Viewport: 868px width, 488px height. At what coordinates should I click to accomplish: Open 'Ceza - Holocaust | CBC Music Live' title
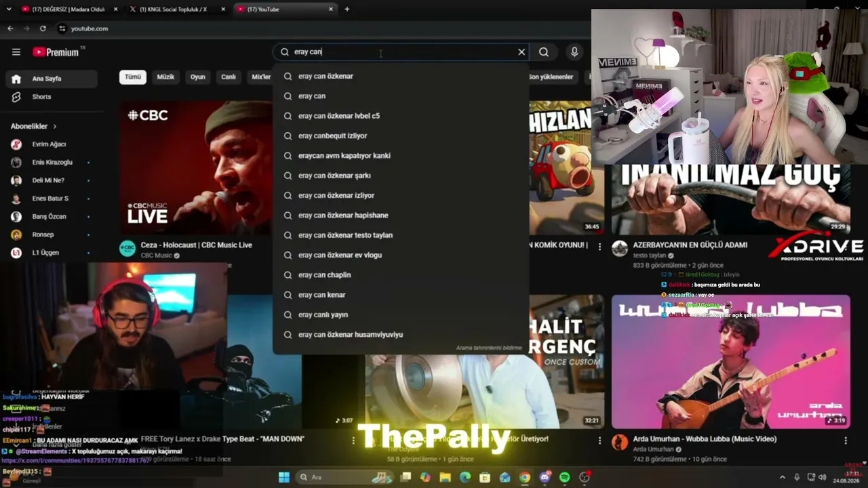tap(197, 245)
